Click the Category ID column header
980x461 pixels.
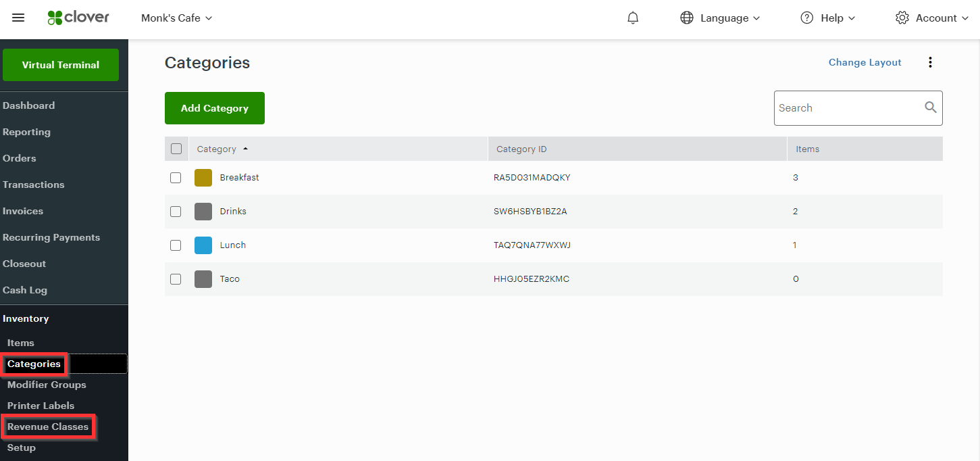(638, 149)
